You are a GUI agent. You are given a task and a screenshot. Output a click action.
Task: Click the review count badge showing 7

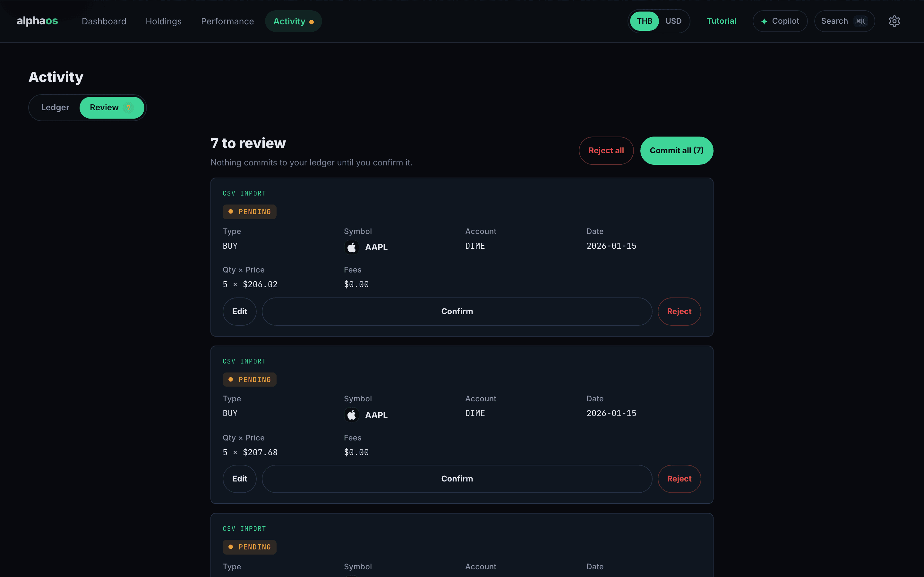click(x=128, y=108)
